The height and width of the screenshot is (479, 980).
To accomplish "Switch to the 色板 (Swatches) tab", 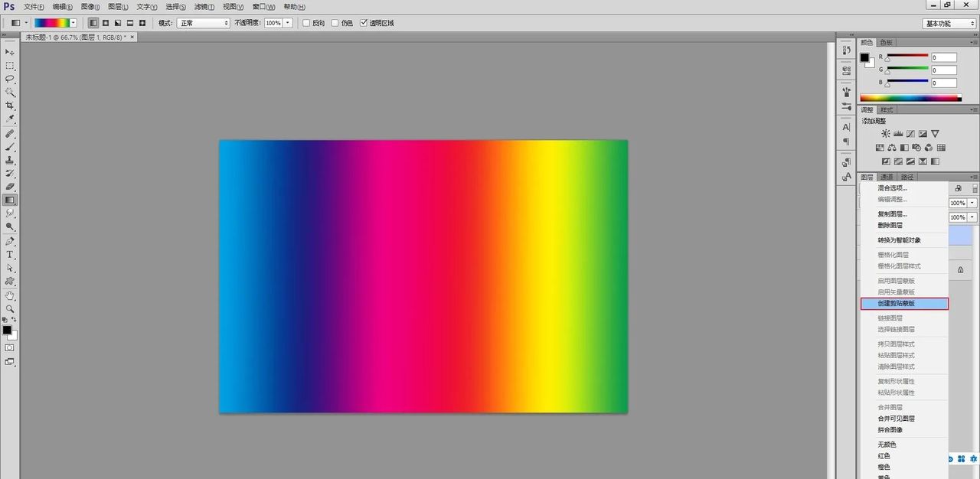I will point(886,42).
